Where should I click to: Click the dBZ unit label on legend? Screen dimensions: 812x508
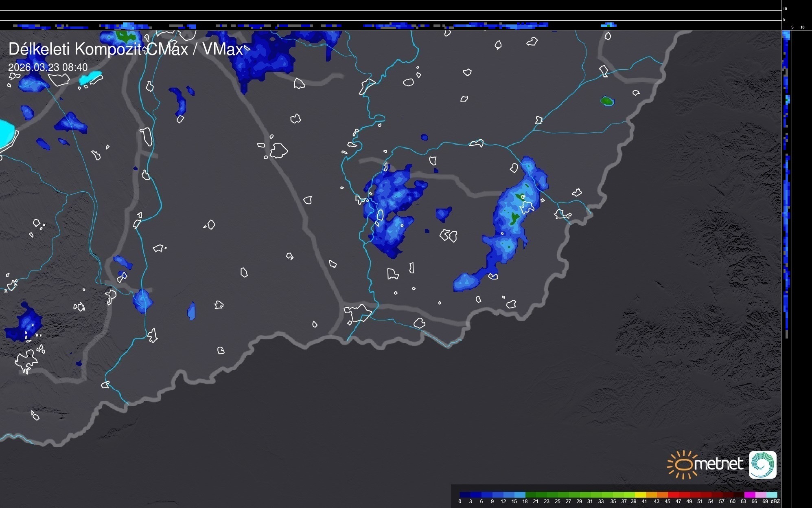click(x=775, y=501)
